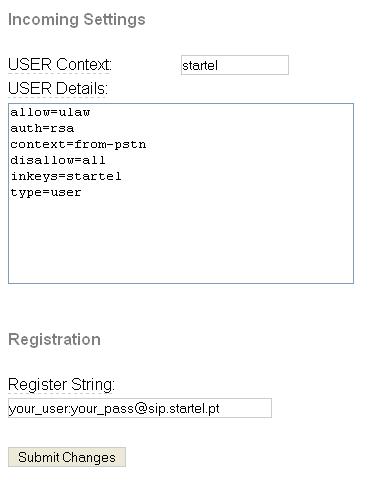
Task: Place cursor on allow=ulaw line
Action: pyautogui.click(x=50, y=112)
